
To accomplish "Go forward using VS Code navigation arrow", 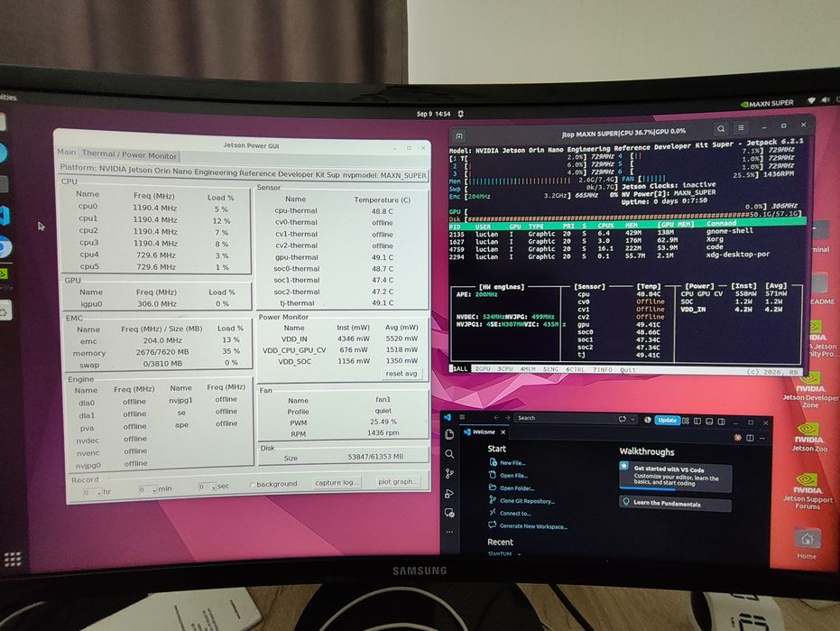I will pyautogui.click(x=507, y=418).
